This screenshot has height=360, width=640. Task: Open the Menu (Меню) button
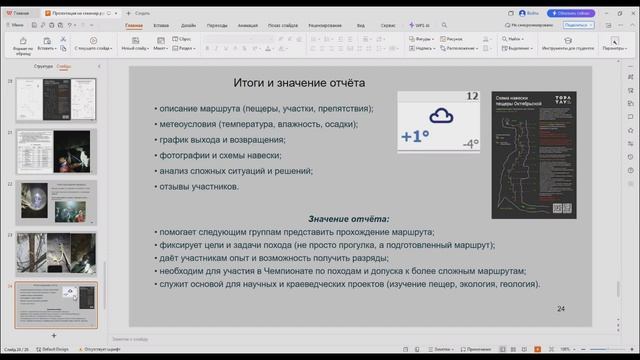(x=15, y=25)
